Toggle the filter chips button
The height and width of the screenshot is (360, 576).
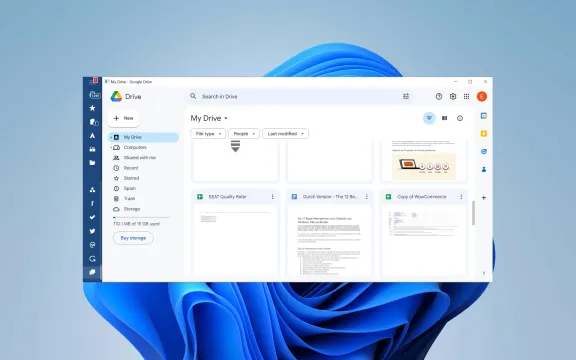[x=429, y=118]
